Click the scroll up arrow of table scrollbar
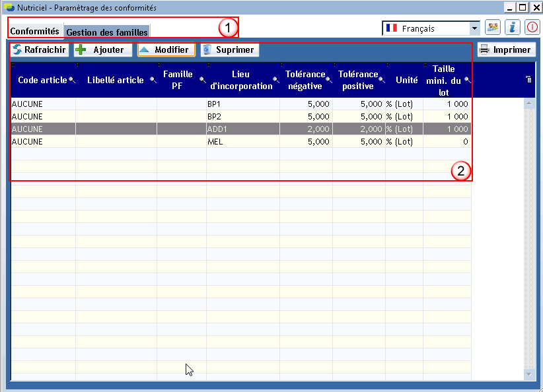 529,103
